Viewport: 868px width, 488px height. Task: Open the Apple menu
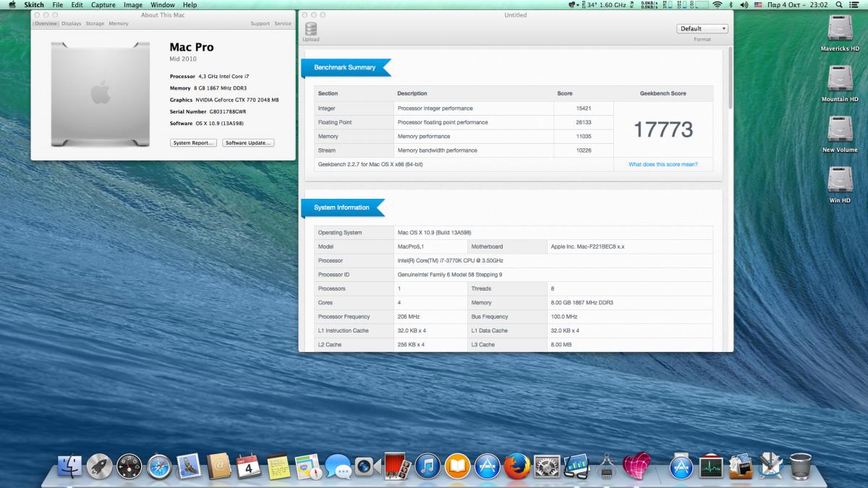12,5
